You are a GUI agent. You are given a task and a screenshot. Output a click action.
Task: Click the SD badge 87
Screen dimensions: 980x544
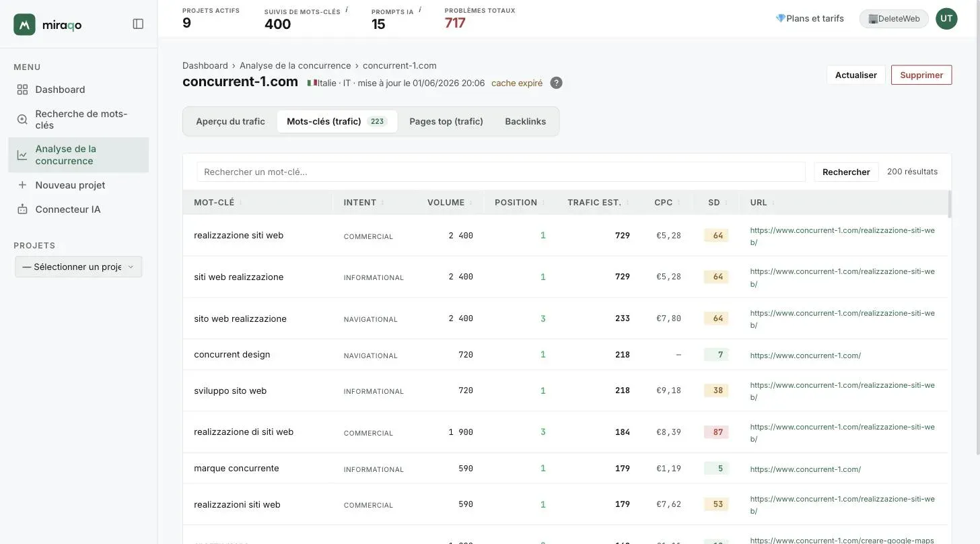(717, 432)
